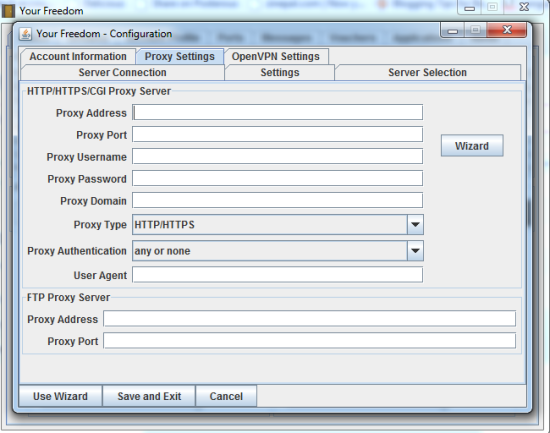The image size is (550, 433).
Task: Close the Your Freedom main window
Action: click(524, 7)
